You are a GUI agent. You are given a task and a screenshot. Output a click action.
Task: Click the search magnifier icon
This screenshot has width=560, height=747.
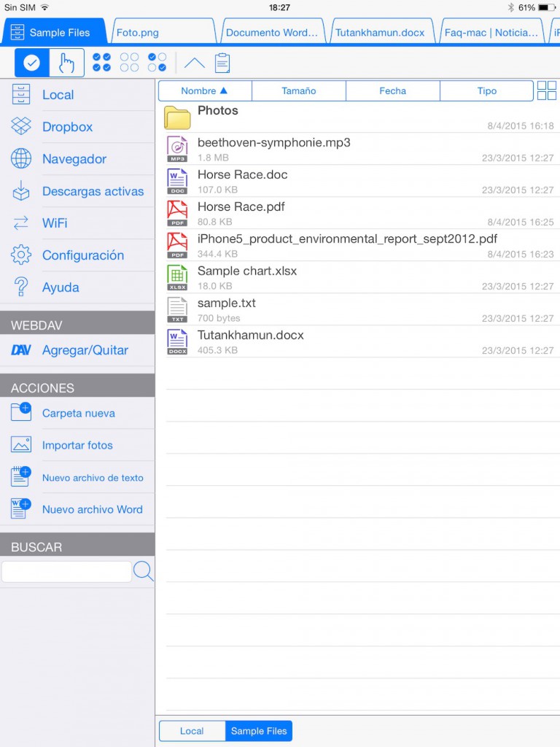(x=144, y=570)
